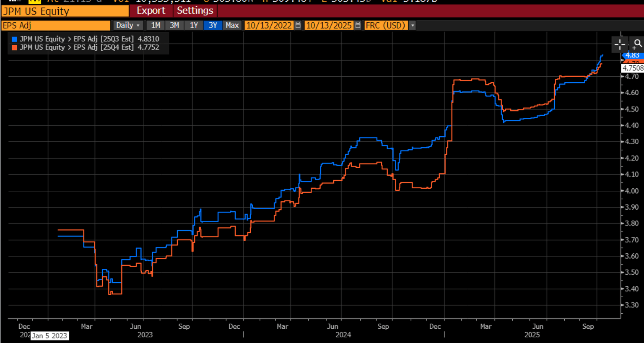Click the orange 25Q4 Est legend swatch
644x343 pixels.
tap(15, 48)
